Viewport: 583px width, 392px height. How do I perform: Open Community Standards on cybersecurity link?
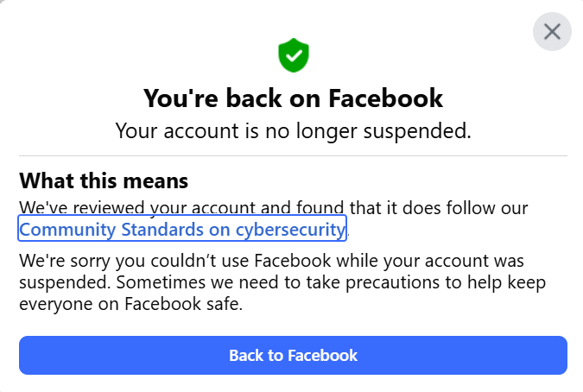[182, 230]
